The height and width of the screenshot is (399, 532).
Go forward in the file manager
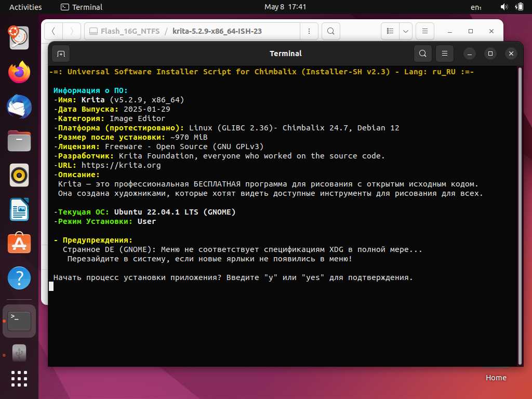click(72, 31)
